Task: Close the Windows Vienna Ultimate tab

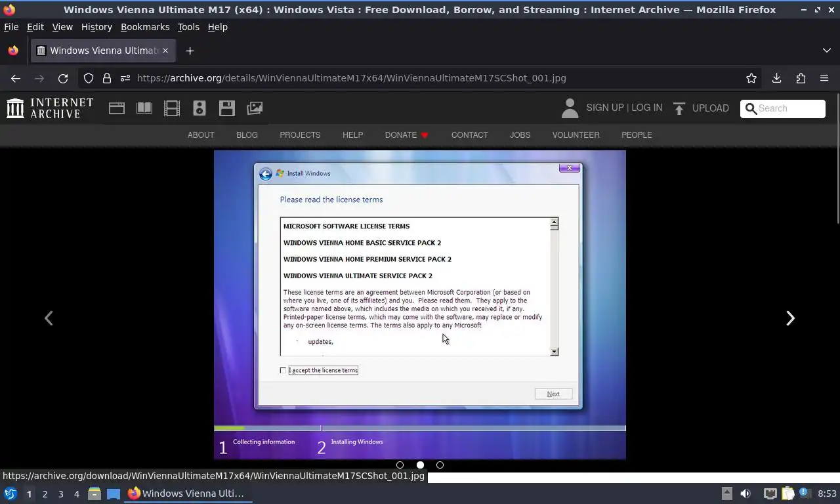Action: (x=165, y=51)
